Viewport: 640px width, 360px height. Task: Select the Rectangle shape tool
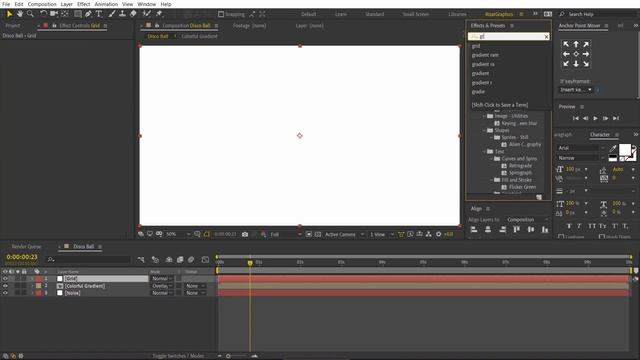78,14
